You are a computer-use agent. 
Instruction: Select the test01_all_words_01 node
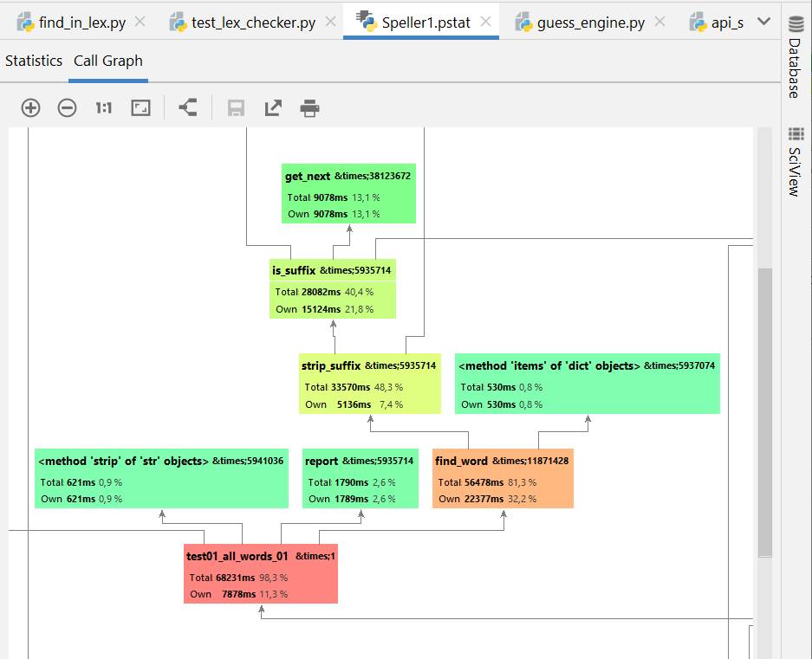pos(260,573)
